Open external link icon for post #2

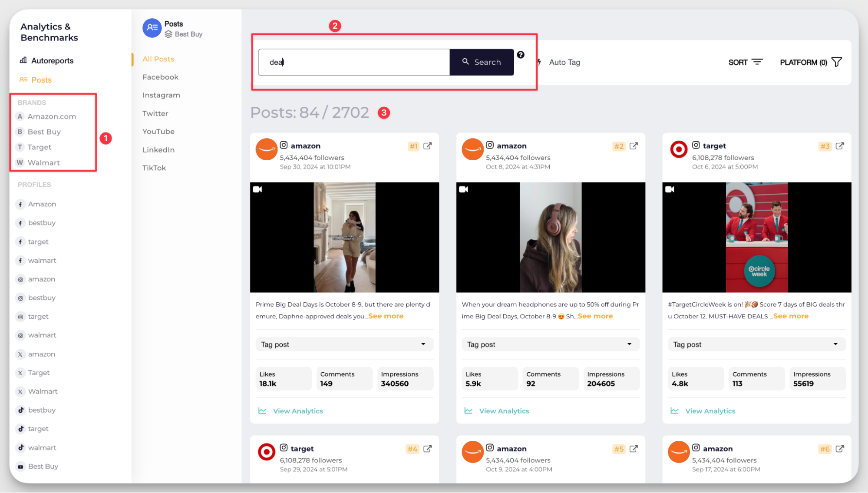[x=634, y=146]
